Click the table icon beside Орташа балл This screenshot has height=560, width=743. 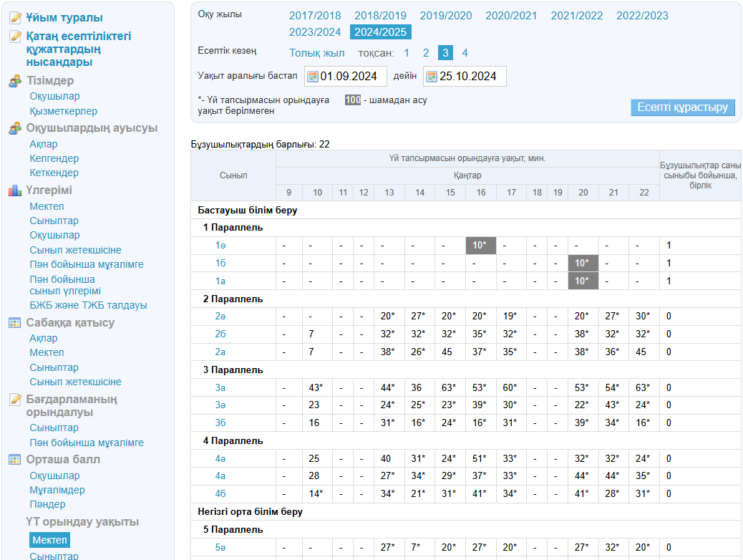15,460
